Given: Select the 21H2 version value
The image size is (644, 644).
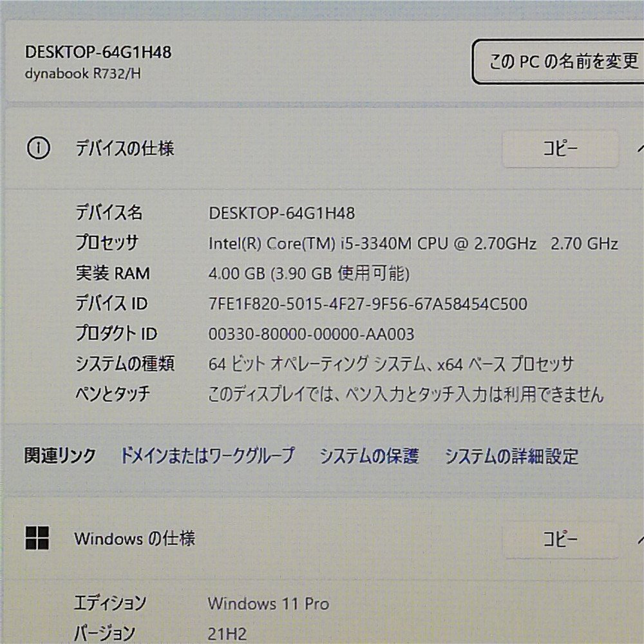Looking at the screenshot, I should [227, 634].
